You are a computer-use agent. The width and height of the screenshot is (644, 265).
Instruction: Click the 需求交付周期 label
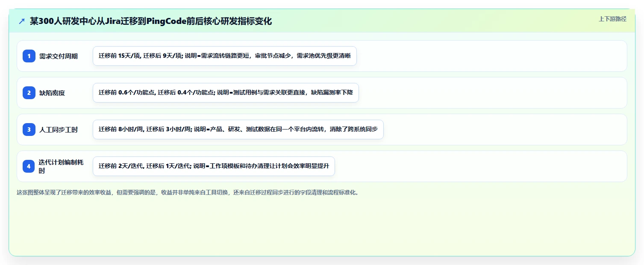(x=59, y=56)
